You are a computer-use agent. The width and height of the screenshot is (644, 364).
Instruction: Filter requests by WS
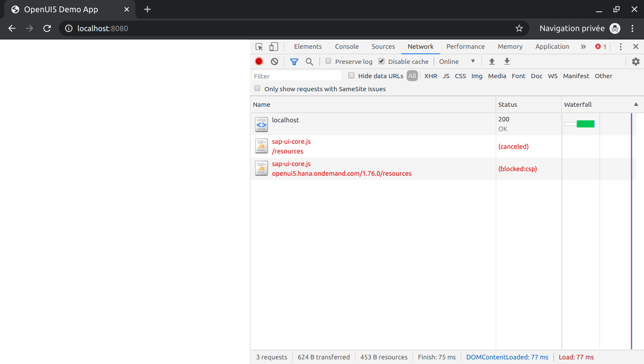553,76
